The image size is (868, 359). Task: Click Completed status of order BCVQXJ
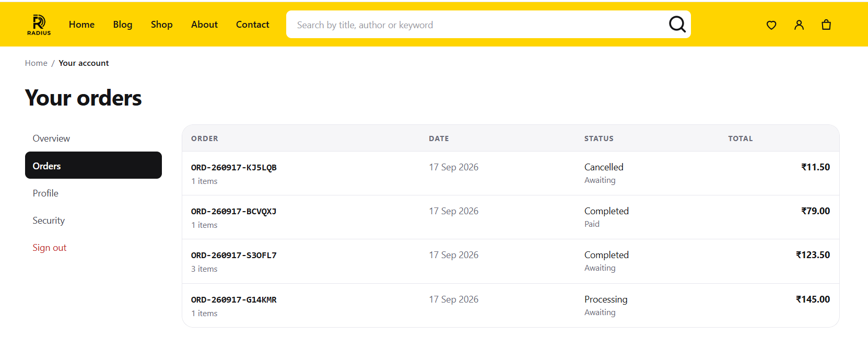coord(606,211)
